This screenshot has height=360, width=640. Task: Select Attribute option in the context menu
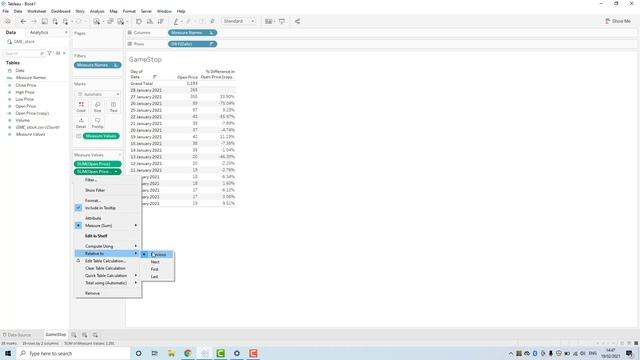click(108, 218)
